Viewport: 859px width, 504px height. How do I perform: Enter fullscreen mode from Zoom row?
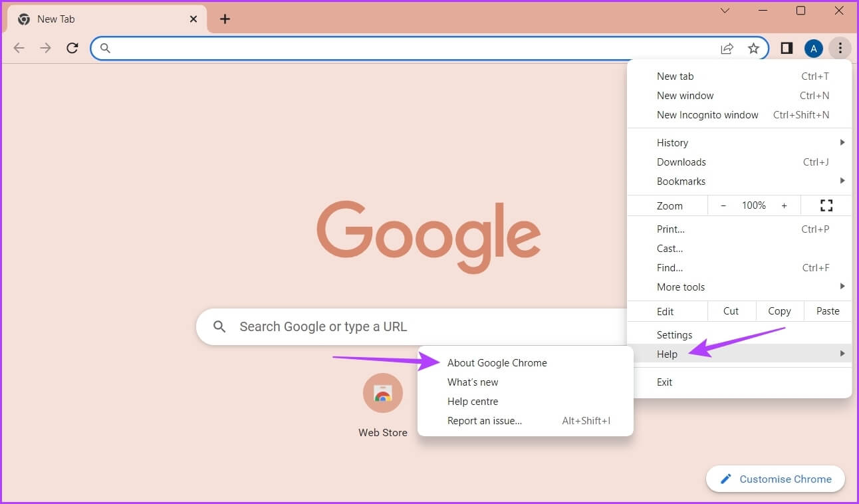[x=826, y=205]
